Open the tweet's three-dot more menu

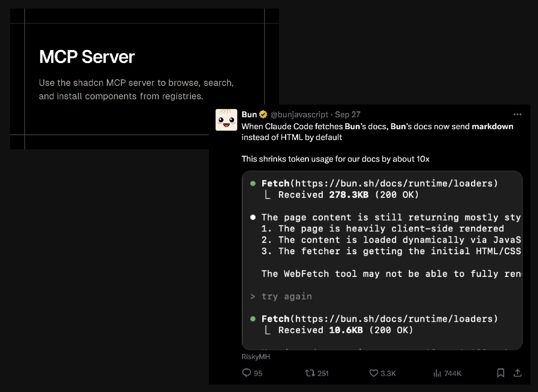[x=517, y=114]
